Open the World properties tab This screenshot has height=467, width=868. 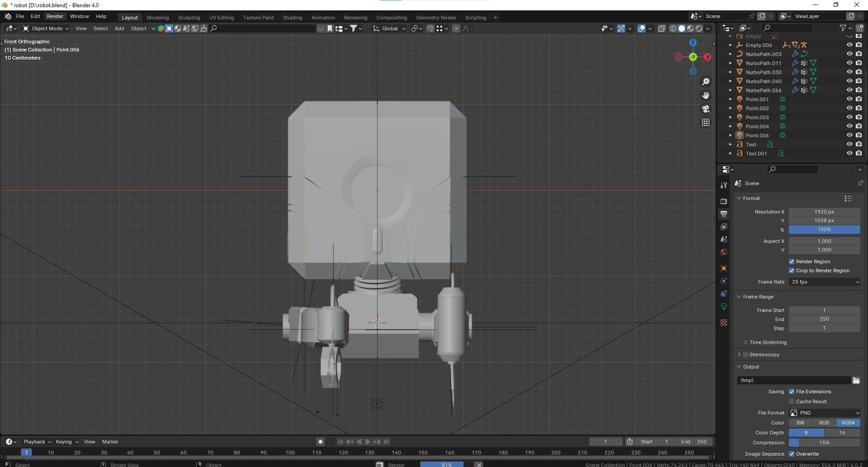click(724, 252)
